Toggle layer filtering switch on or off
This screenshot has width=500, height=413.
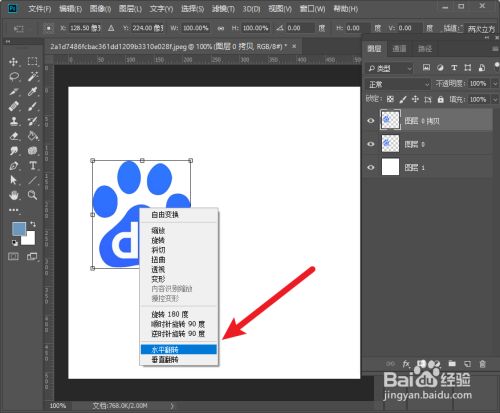(x=496, y=66)
